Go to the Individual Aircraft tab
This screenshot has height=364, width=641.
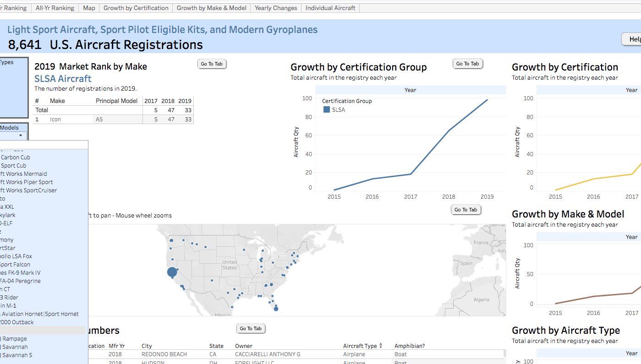330,8
